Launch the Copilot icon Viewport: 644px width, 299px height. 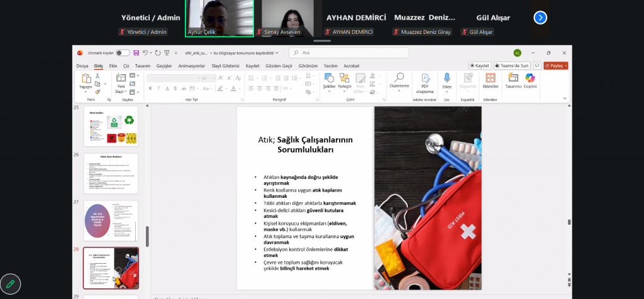coord(530,78)
